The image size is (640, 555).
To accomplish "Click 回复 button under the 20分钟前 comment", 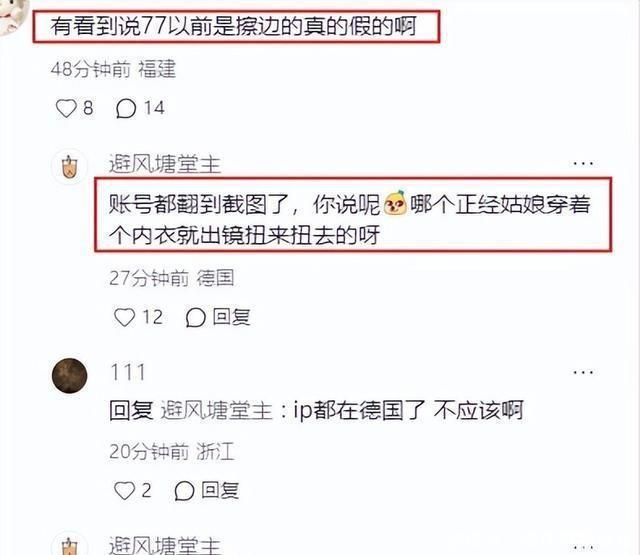I will [x=220, y=491].
